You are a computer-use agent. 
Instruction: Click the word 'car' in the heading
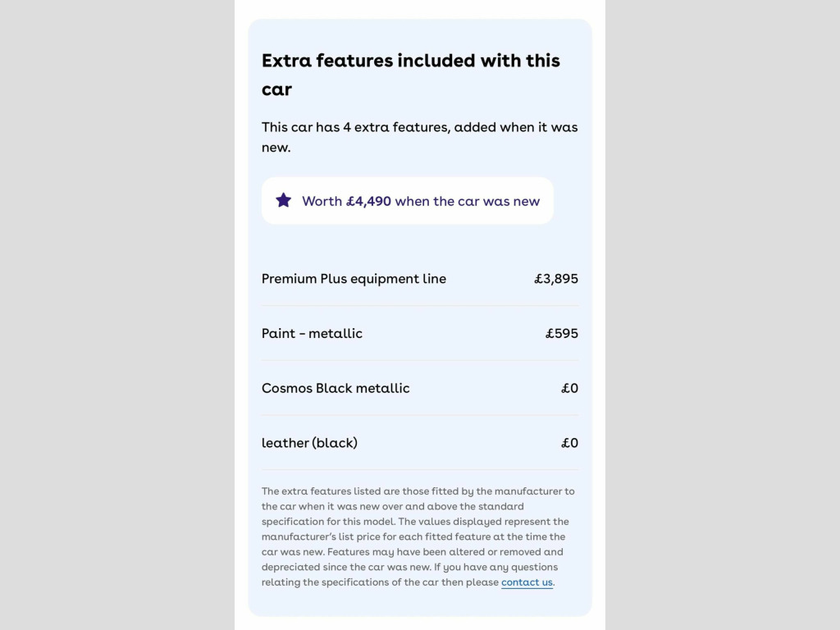[276, 89]
